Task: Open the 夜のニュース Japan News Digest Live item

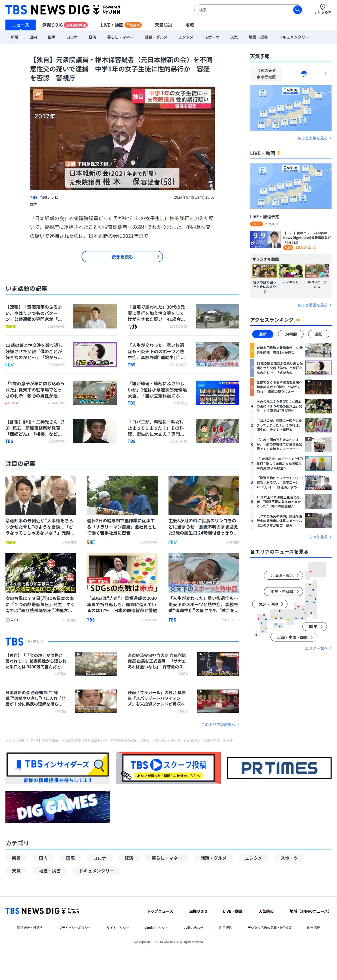Action: [x=291, y=240]
